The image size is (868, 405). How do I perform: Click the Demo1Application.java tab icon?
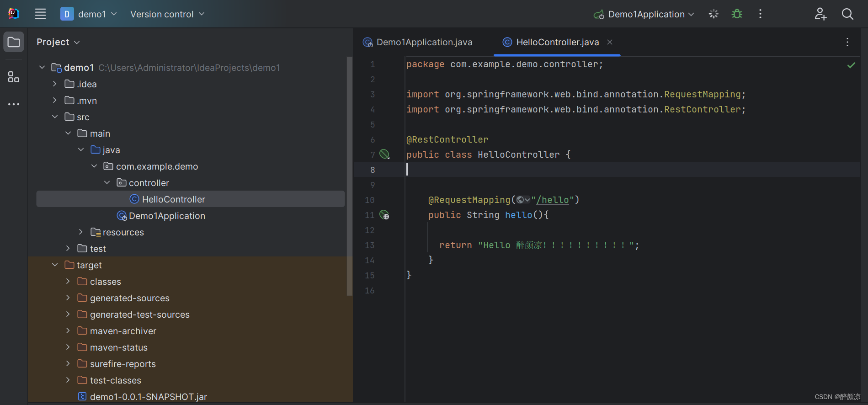(x=368, y=42)
